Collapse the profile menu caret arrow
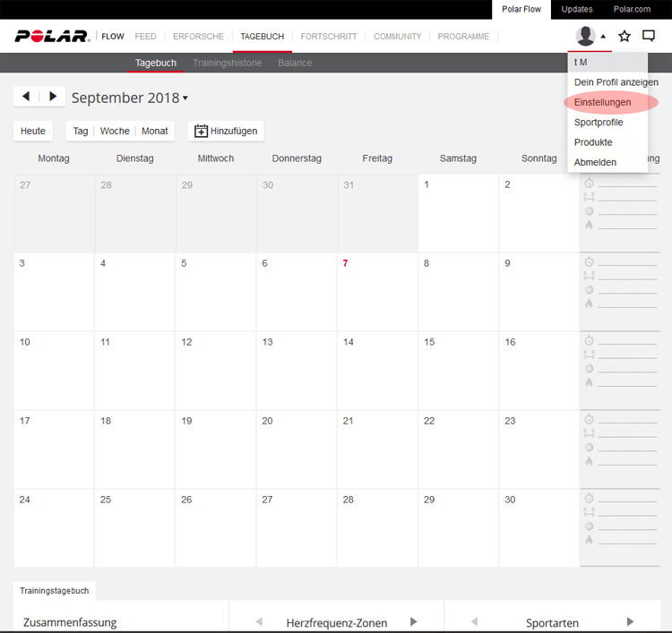Viewport: 672px width, 633px height. tap(603, 37)
